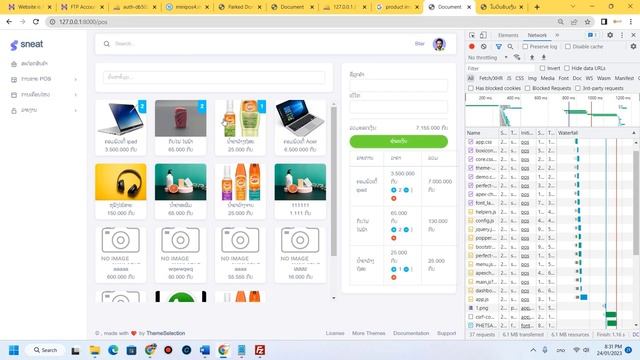Select the Network tab in DevTools
640x360 pixels.
[537, 35]
